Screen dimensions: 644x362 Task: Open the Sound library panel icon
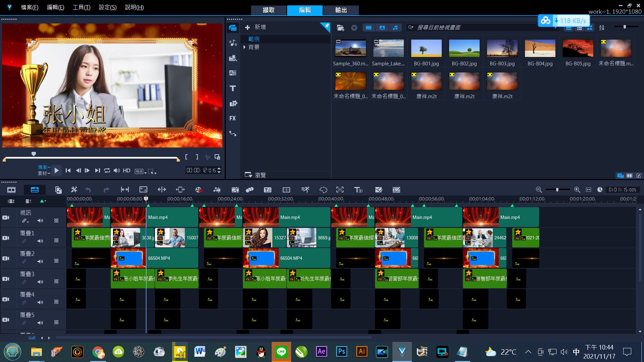(233, 43)
